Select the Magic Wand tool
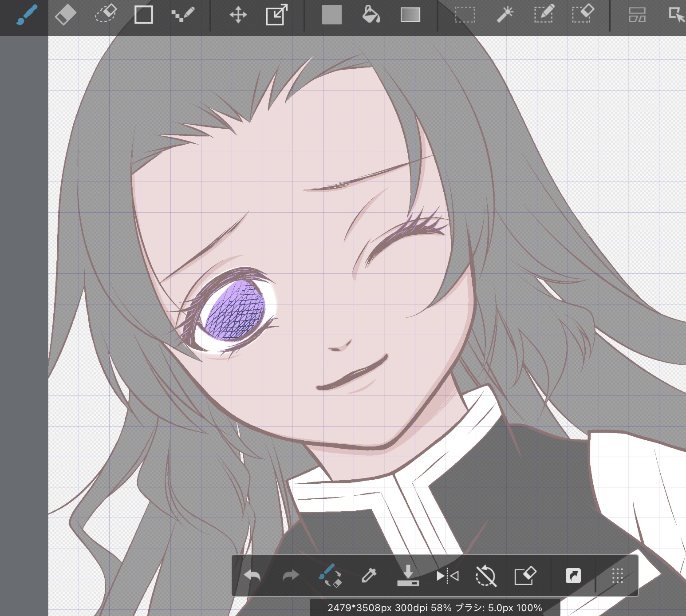 point(505,14)
